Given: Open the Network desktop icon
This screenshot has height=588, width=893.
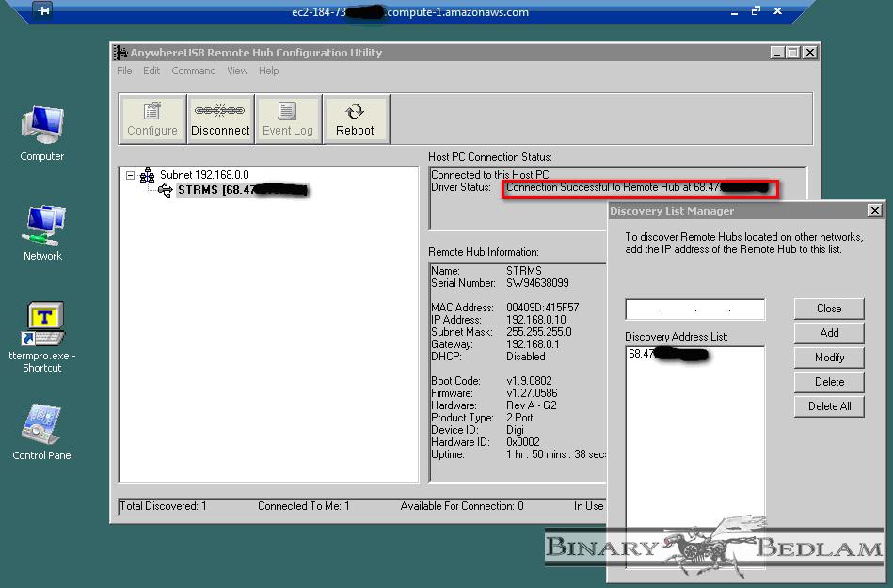Looking at the screenshot, I should pos(42,233).
